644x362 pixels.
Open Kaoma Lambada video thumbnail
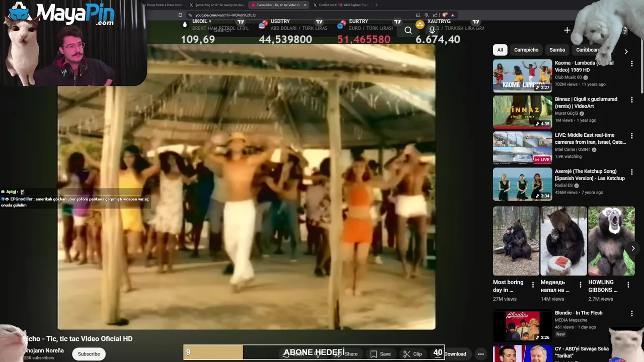(522, 76)
